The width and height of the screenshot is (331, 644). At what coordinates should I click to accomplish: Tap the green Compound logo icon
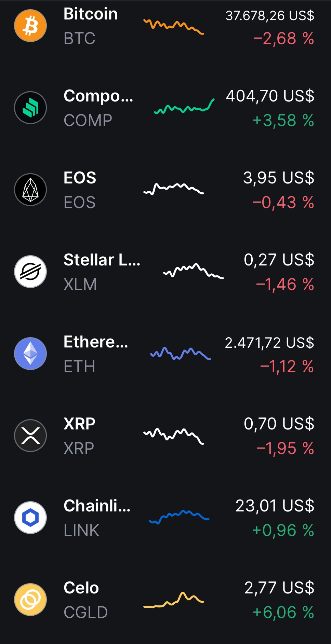pos(30,108)
